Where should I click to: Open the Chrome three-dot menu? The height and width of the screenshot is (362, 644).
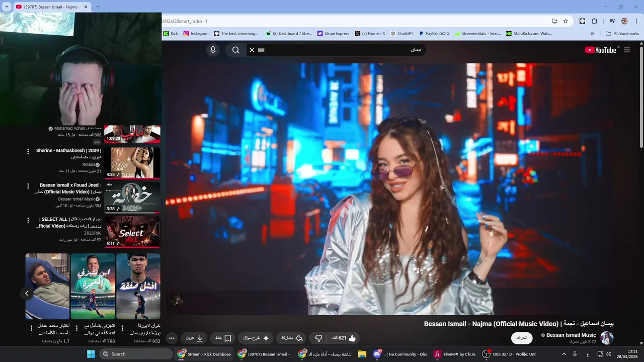coord(636,21)
